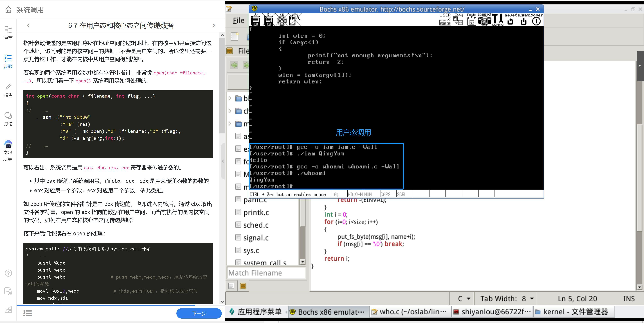Screen dimensions: 644x323
Task: Open the home icon beside 系统调用
Action: [x=8, y=10]
